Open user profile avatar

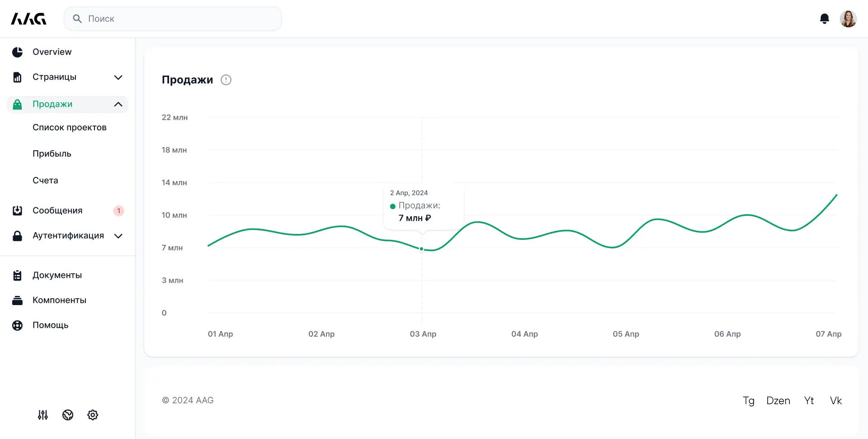(848, 19)
